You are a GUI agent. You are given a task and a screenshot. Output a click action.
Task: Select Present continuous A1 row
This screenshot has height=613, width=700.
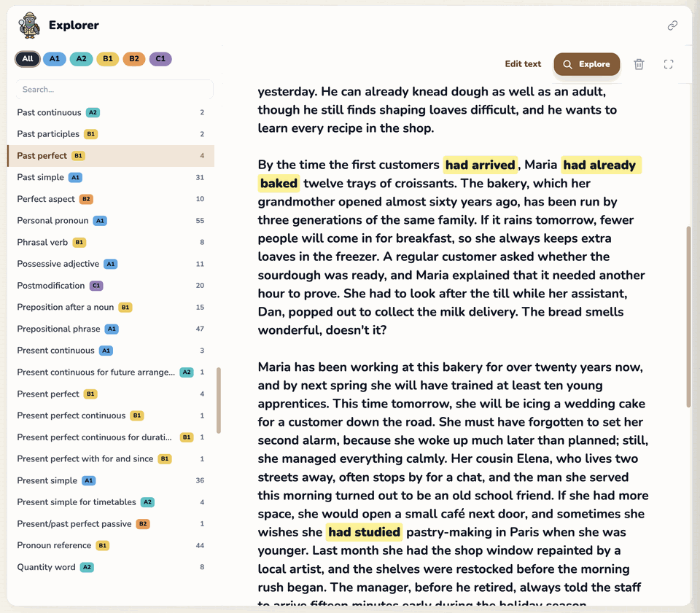pyautogui.click(x=111, y=350)
